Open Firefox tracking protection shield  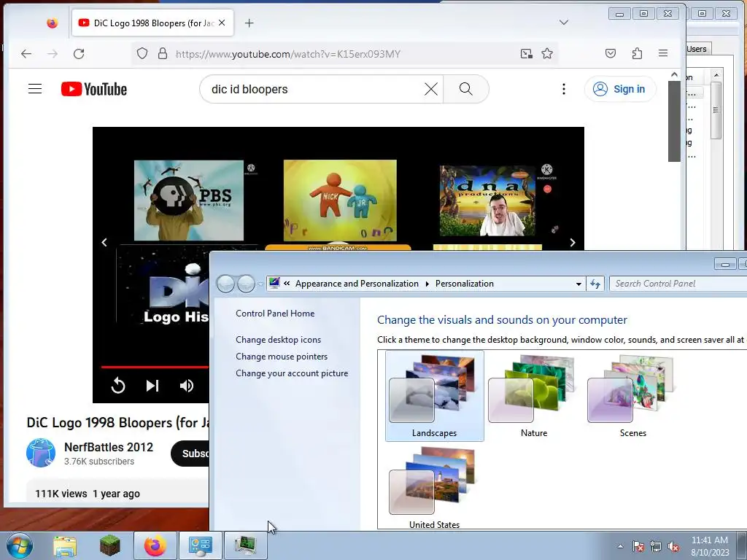click(x=142, y=53)
